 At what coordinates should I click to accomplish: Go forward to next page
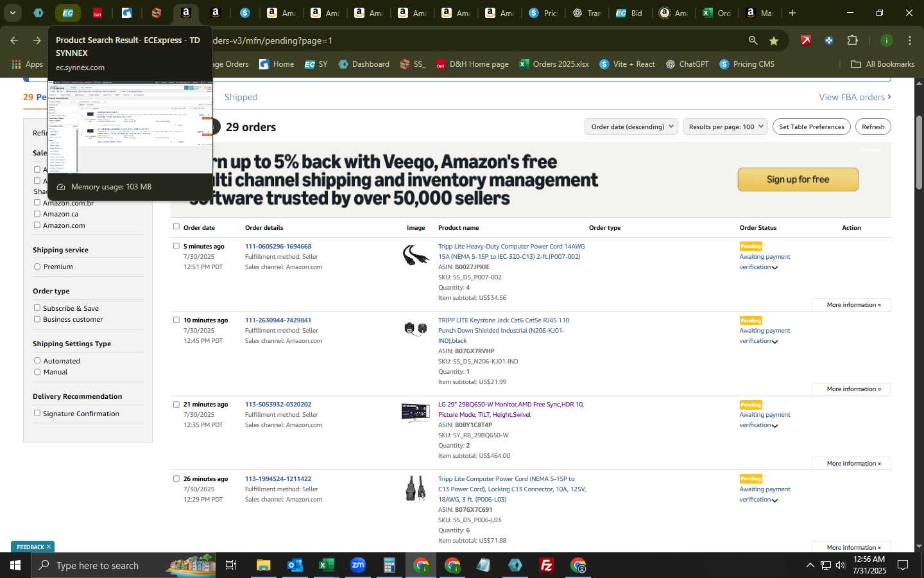[x=37, y=40]
